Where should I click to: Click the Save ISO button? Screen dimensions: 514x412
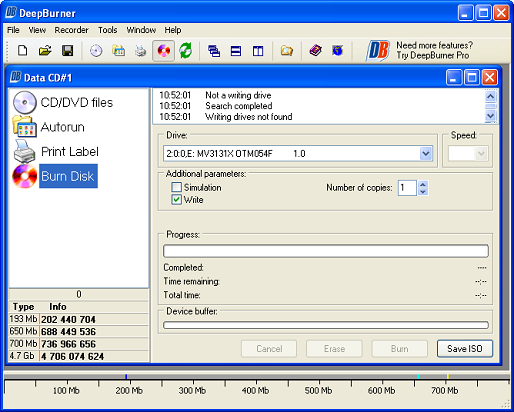point(465,349)
